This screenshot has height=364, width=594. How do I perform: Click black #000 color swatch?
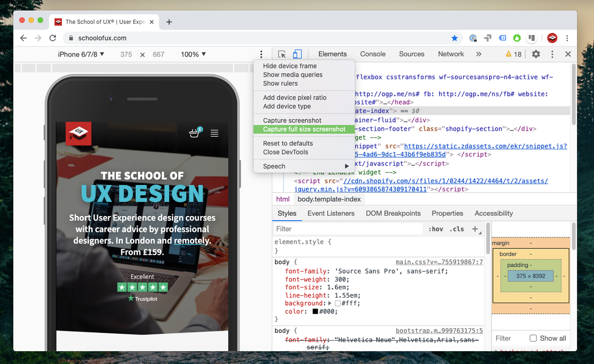(315, 312)
